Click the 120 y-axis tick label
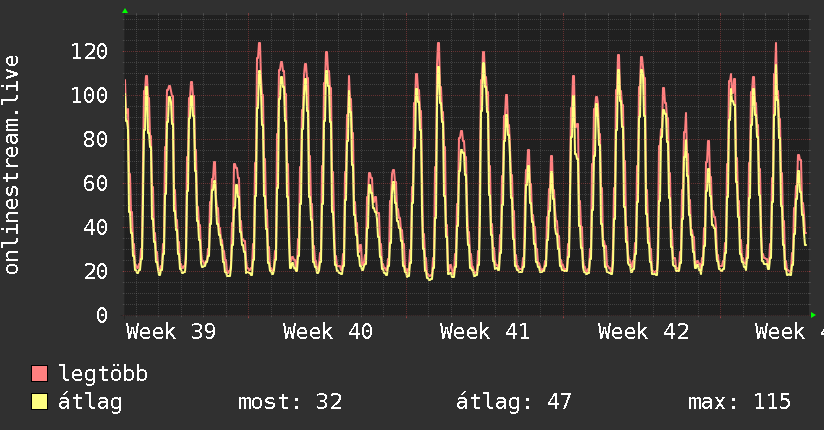This screenshot has width=824, height=430. tap(89, 52)
